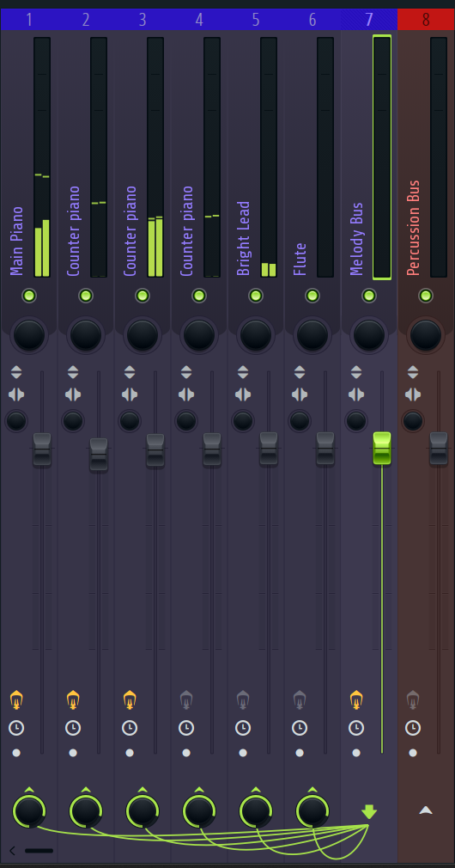Invert polarity on Bright Lead track

click(243, 372)
